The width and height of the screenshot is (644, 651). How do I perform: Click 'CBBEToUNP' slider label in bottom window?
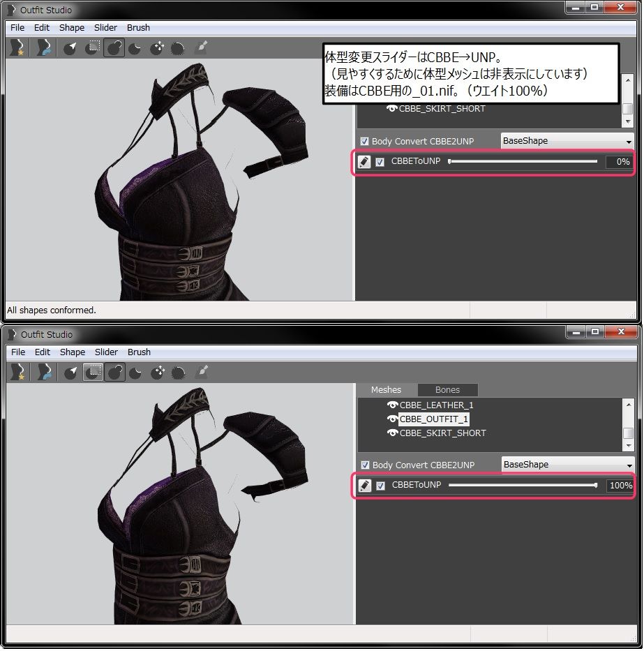pyautogui.click(x=417, y=486)
